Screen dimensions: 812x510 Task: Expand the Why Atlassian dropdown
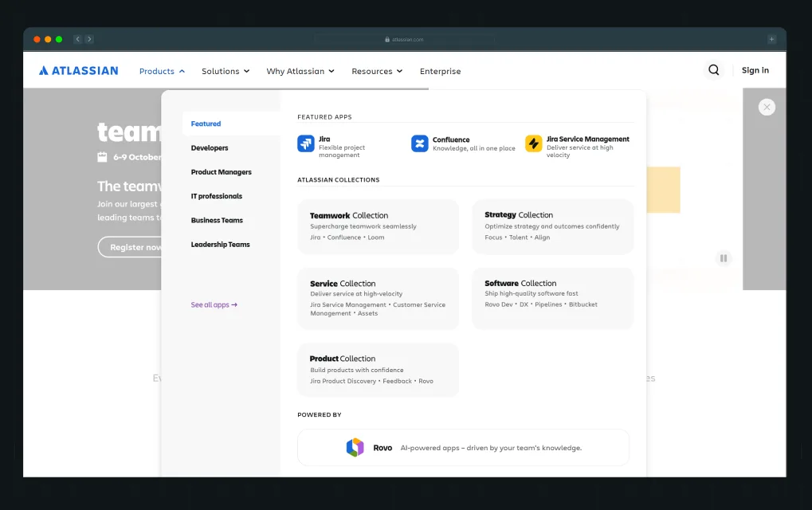click(300, 72)
